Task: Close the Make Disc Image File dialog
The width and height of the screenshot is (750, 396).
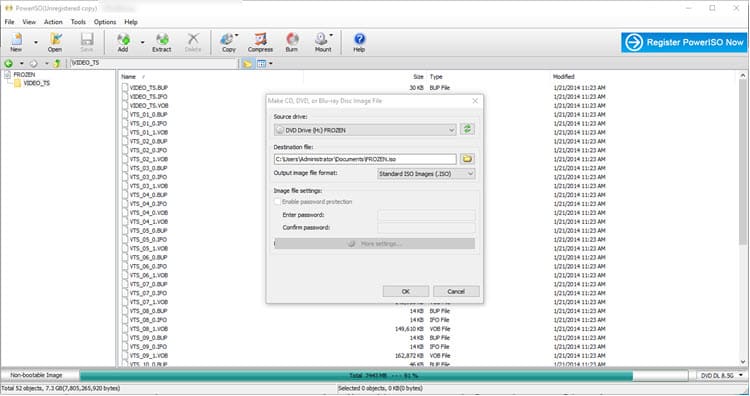Action: 475,101
